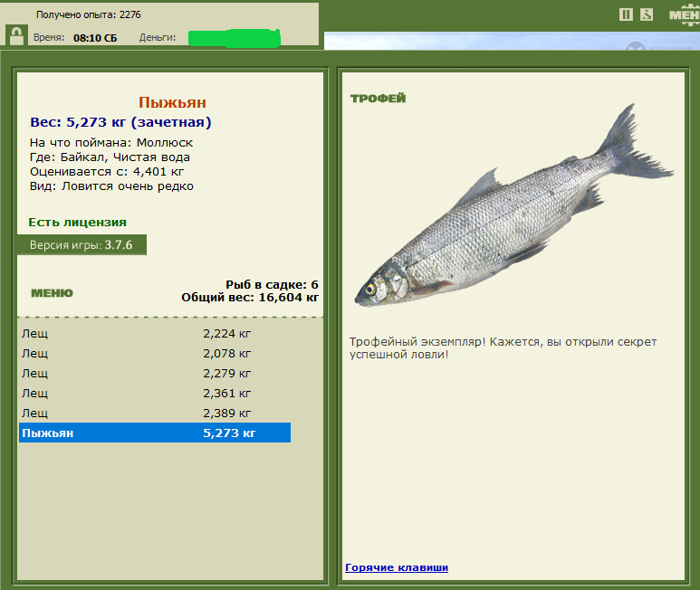700x590 pixels.
Task: Click the fisherman icon beside pause
Action: coord(647,14)
